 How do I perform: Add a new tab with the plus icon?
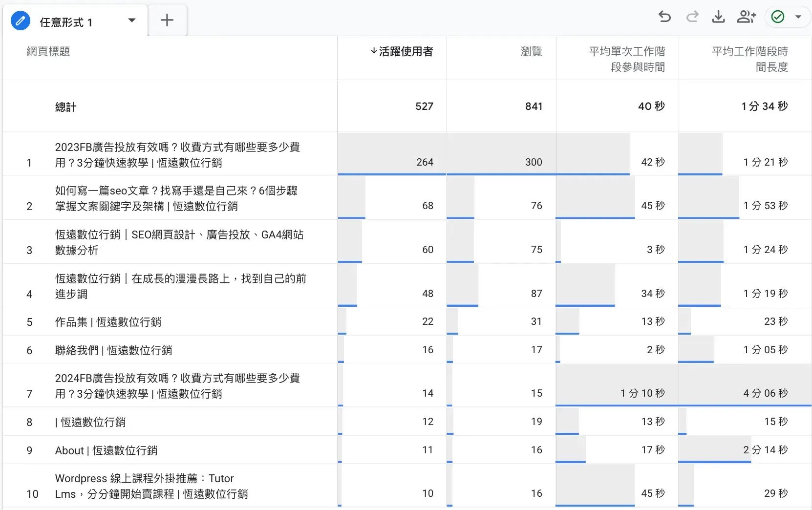tap(167, 21)
